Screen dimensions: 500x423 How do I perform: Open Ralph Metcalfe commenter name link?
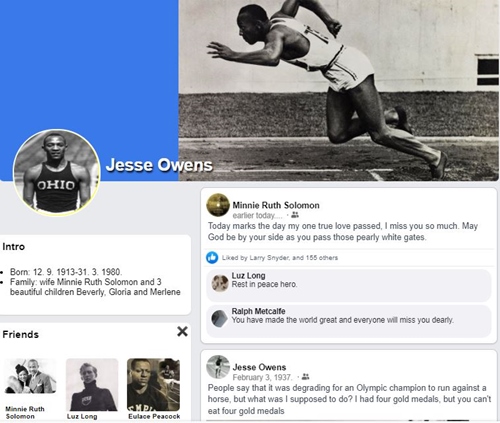point(258,311)
